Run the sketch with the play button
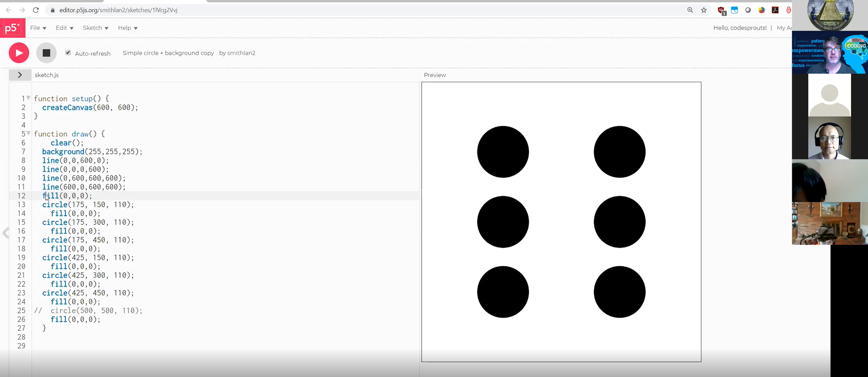Screen dimensions: 868x377 tap(19, 53)
